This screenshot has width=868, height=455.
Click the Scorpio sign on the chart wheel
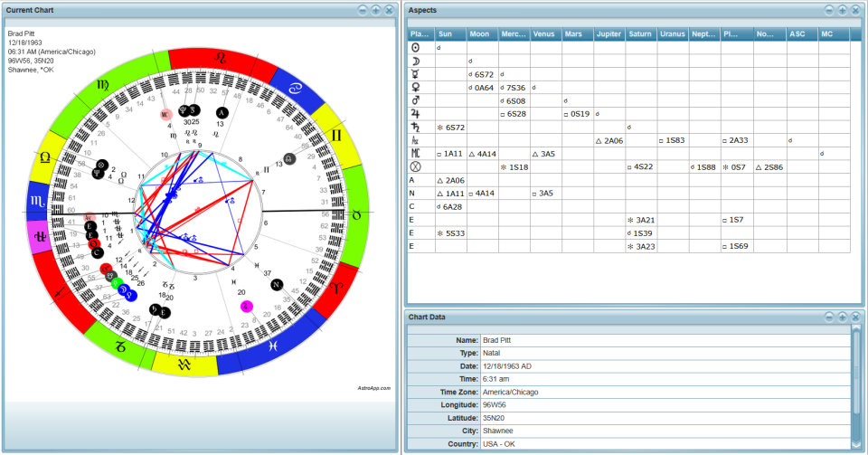tap(37, 202)
